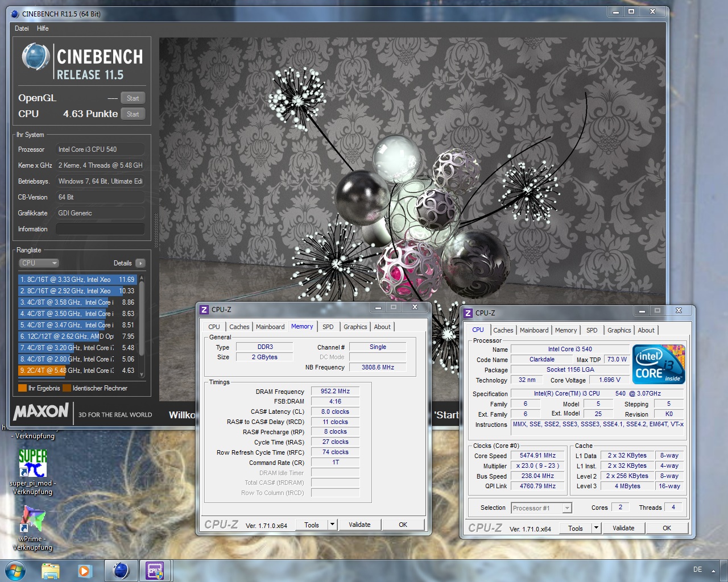Screen dimensions: 728x582
Task: Start the CPU benchmark
Action: [133, 114]
